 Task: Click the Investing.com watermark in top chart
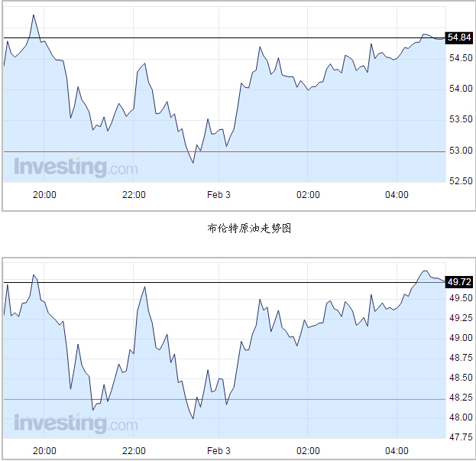point(76,167)
